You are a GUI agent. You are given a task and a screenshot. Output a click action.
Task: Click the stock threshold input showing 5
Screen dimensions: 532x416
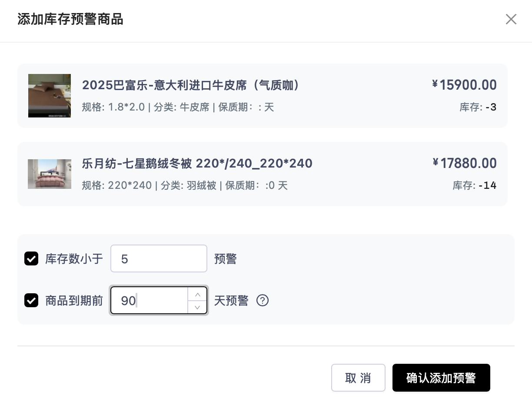[x=159, y=259]
